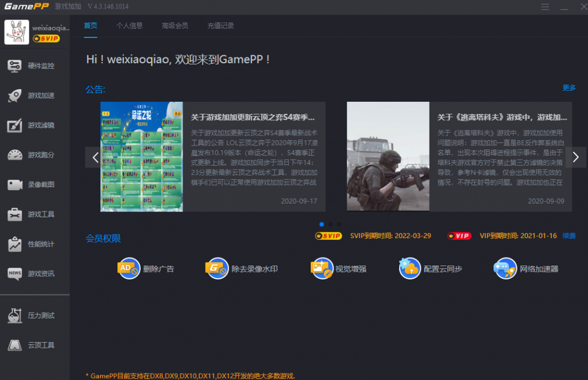Select third carousel page dot
Image resolution: width=588 pixels, height=380 pixels.
coord(339,224)
